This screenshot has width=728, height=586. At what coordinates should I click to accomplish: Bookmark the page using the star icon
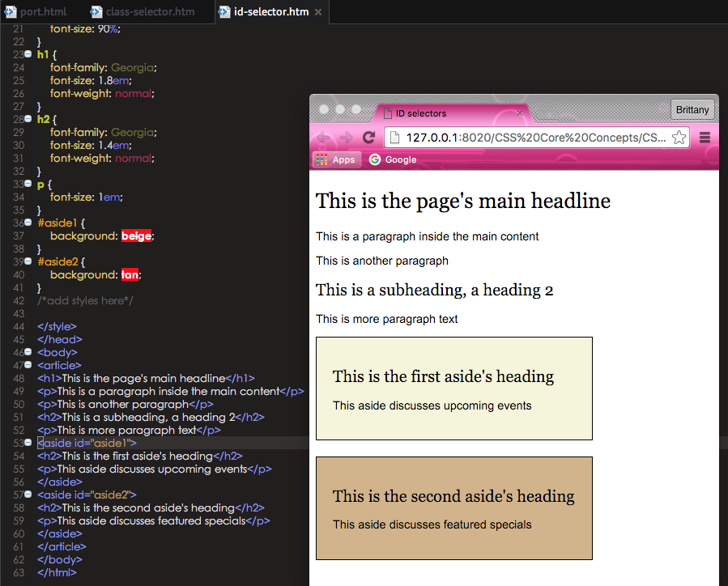click(x=679, y=138)
